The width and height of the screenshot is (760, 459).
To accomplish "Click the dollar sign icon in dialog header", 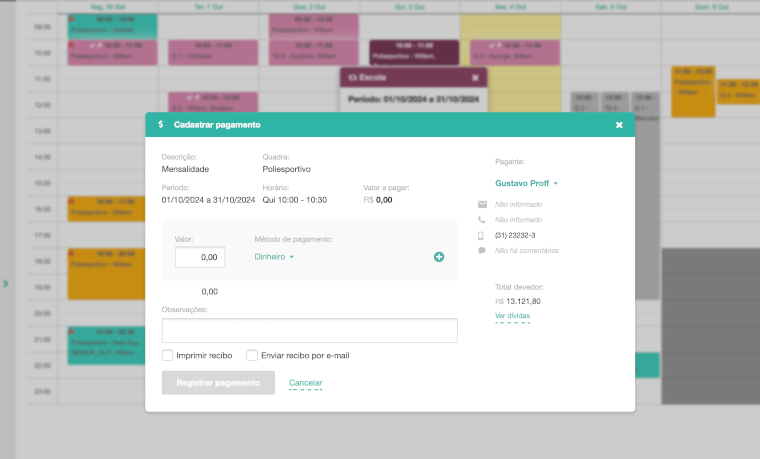I will [161, 125].
